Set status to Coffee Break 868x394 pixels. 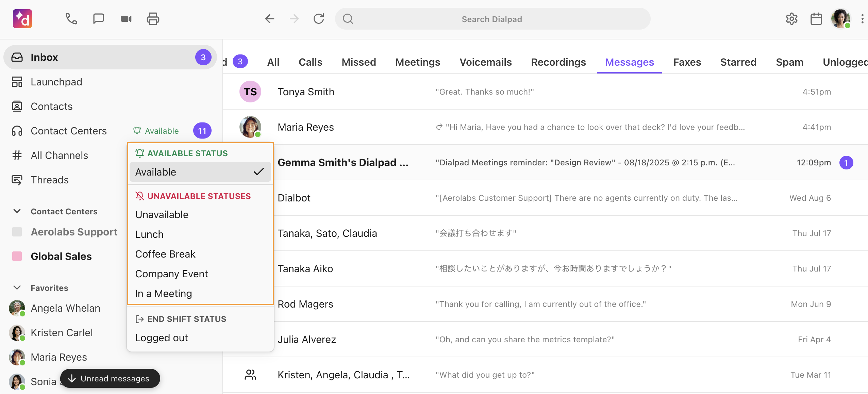coord(200,254)
